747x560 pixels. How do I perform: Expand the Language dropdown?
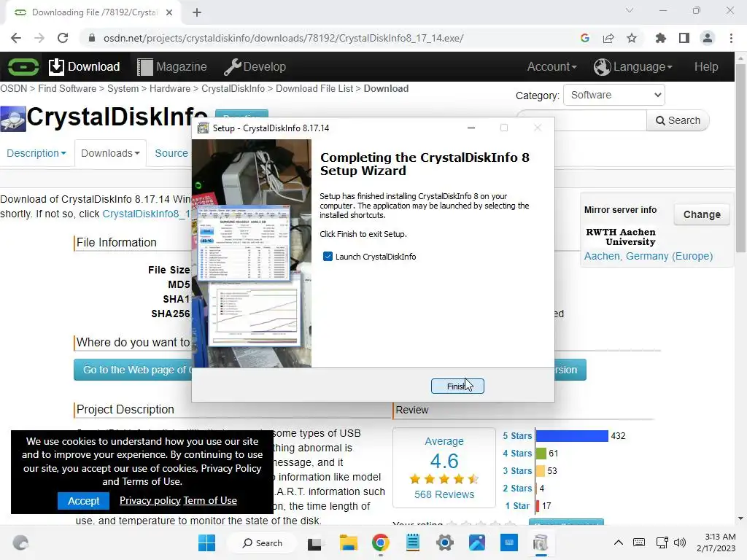click(x=633, y=66)
